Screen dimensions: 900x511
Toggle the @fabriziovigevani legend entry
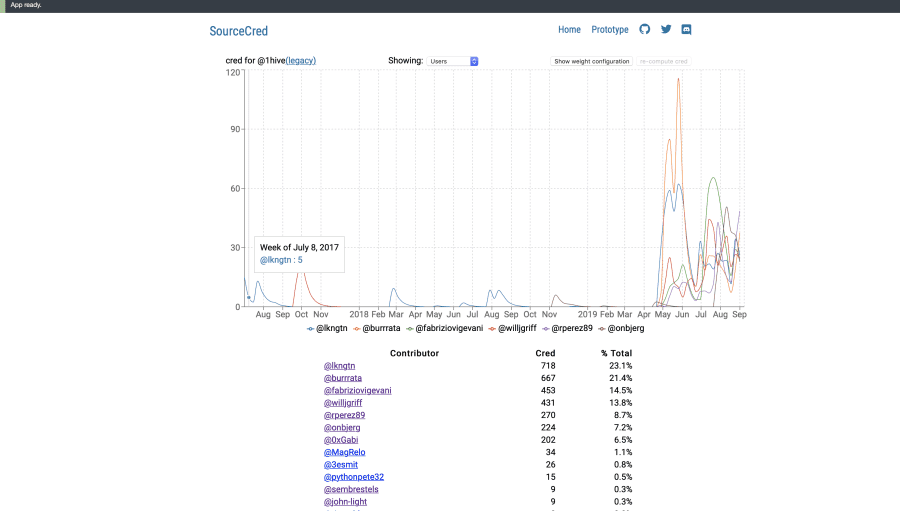click(x=444, y=328)
